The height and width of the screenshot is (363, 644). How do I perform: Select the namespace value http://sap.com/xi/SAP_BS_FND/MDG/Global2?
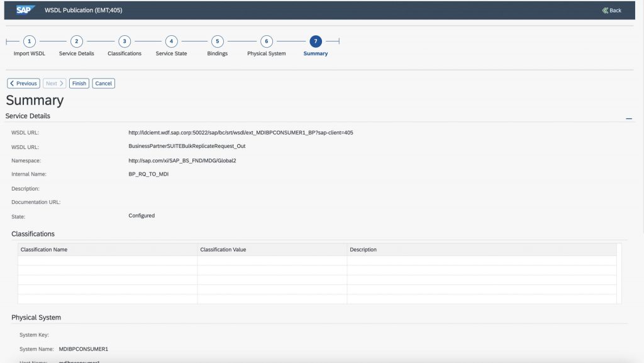pos(182,160)
